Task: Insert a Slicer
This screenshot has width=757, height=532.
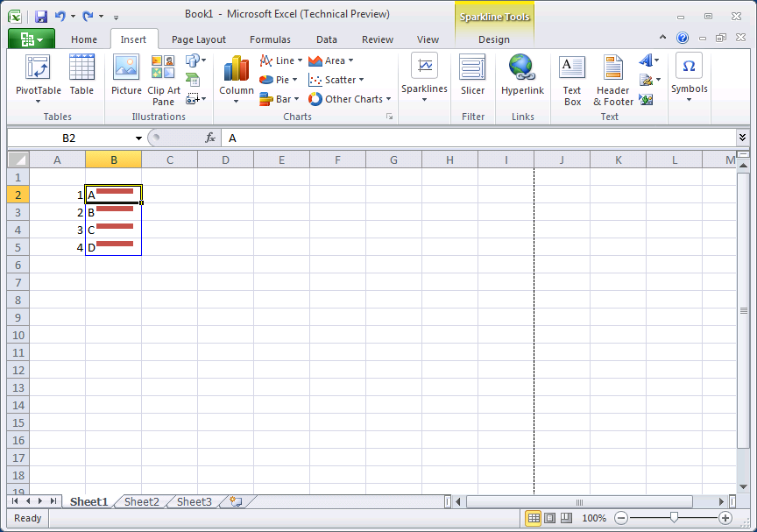Action: click(x=472, y=75)
